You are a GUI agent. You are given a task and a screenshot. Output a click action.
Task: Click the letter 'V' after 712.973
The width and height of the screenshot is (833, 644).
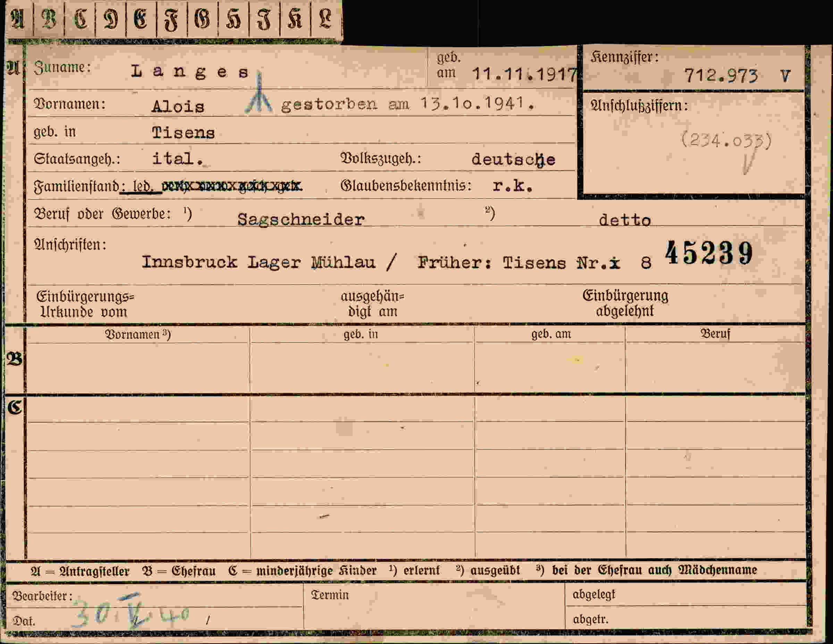coord(785,76)
